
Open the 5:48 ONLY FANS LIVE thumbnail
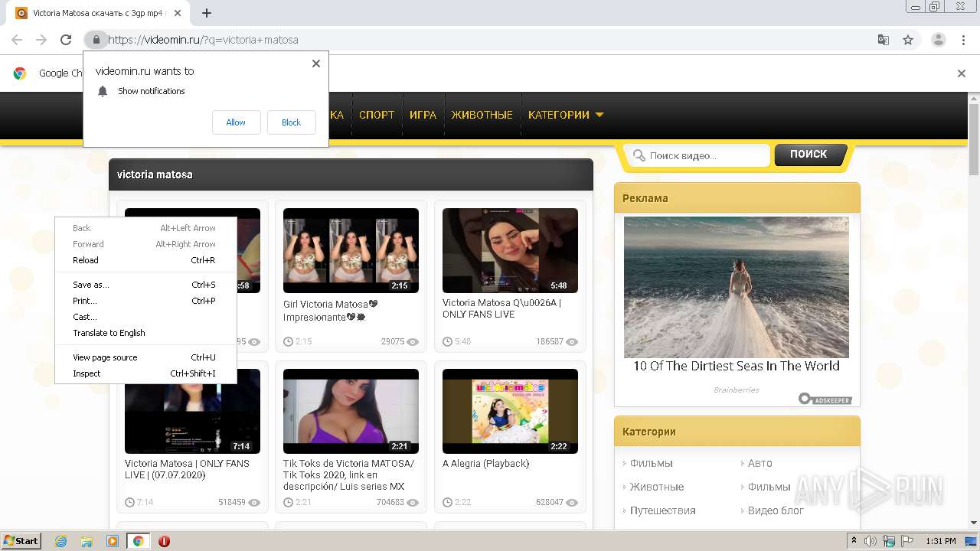(510, 250)
